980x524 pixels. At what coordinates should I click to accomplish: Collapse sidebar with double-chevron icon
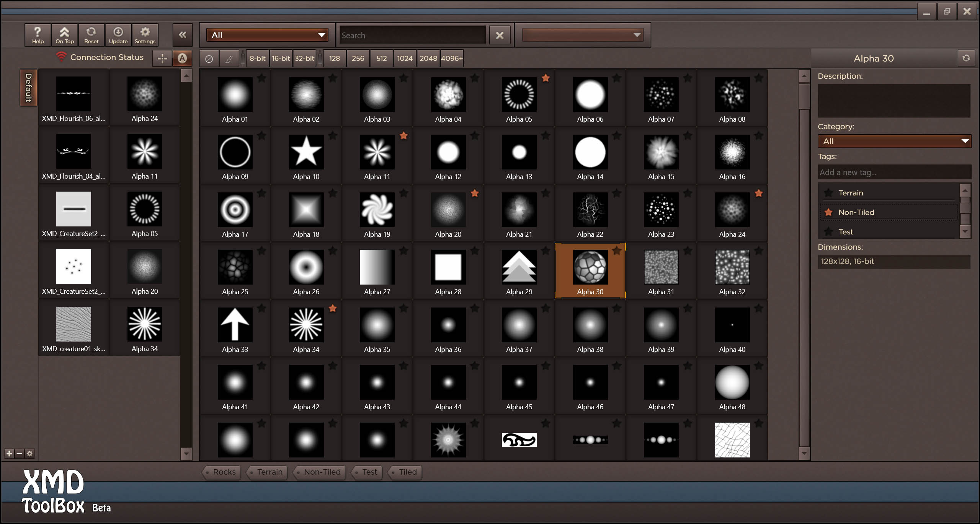(183, 35)
